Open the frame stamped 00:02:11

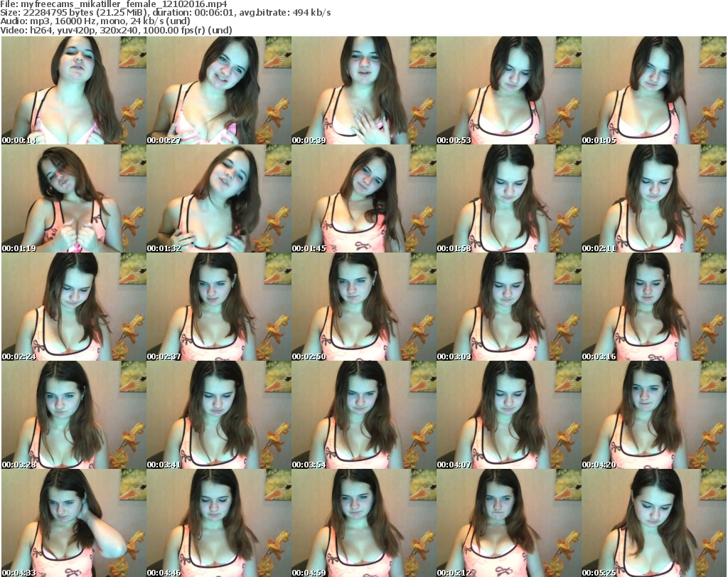click(654, 198)
